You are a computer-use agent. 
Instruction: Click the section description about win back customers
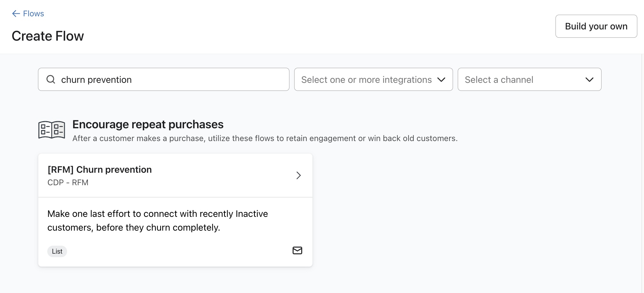tap(265, 139)
